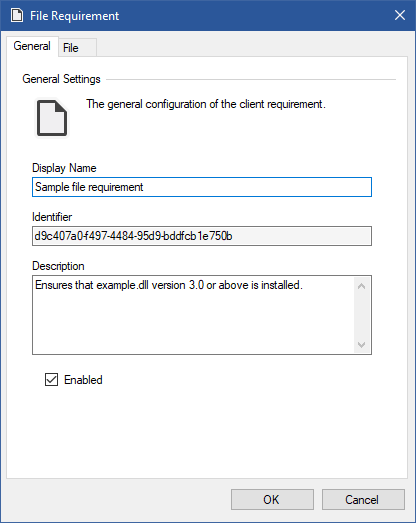Click the Display Name label
The width and height of the screenshot is (416, 523).
click(x=64, y=168)
